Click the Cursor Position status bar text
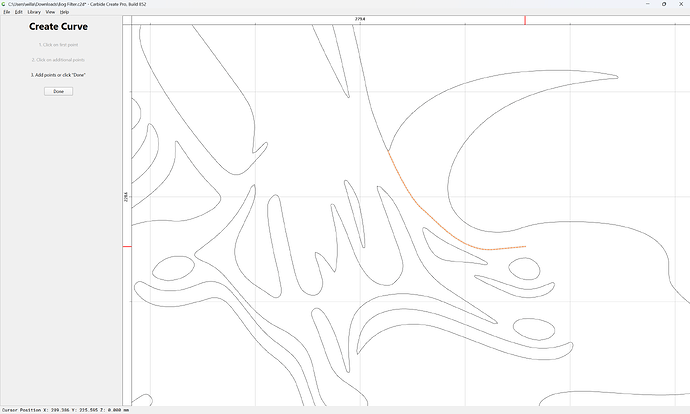Viewport: 690px width, 414px height. (66, 410)
